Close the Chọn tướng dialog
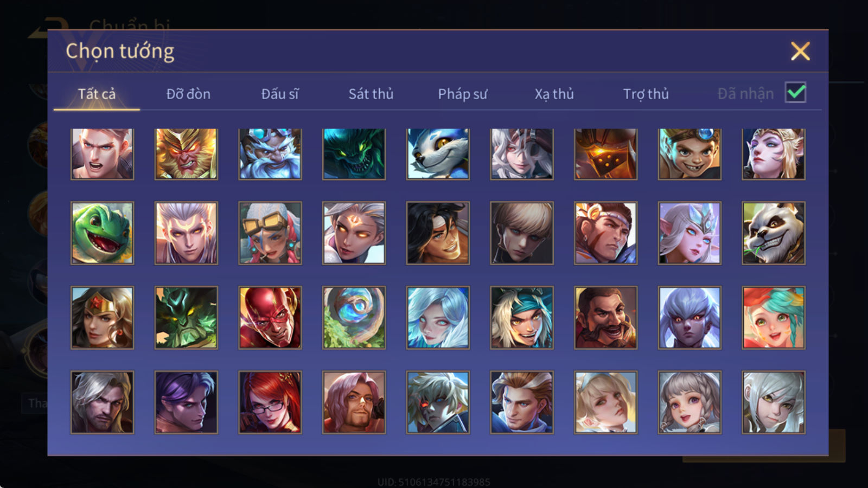The height and width of the screenshot is (488, 868). click(x=800, y=51)
